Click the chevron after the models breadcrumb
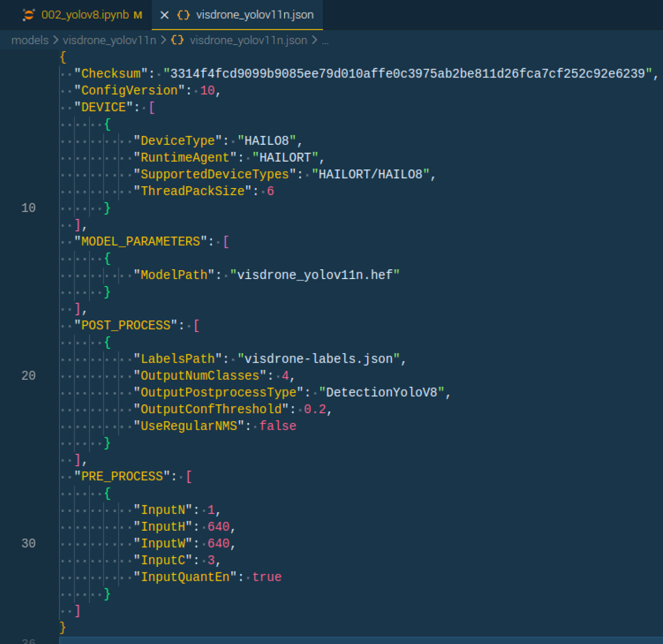The width and height of the screenshot is (663, 644). pyautogui.click(x=56, y=40)
